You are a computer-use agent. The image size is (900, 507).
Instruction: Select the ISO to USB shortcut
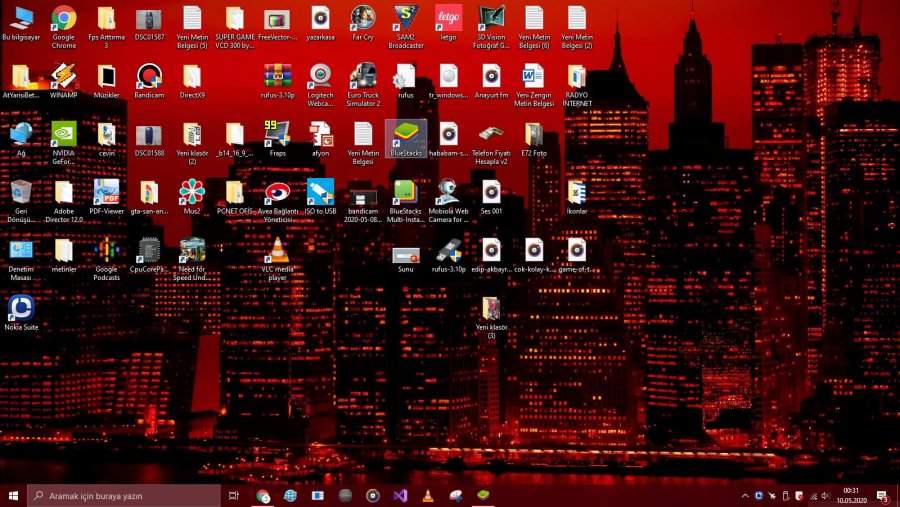pos(320,197)
